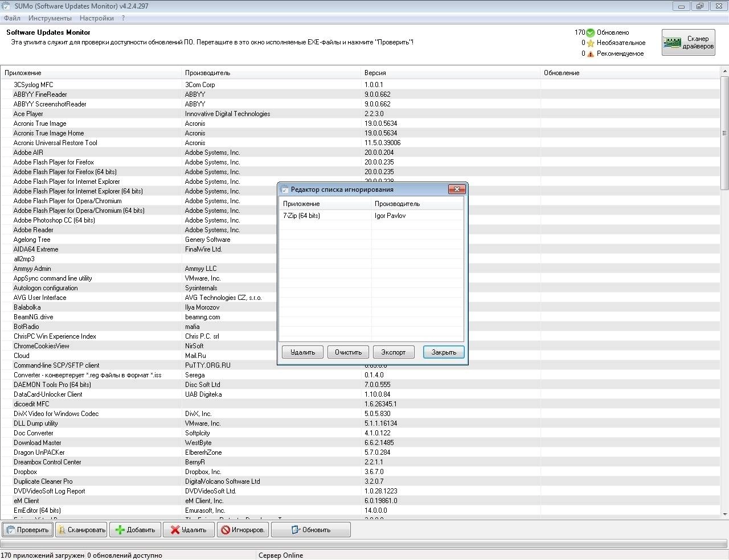Click the Innovative Digital Technologies cell

[x=227, y=114]
